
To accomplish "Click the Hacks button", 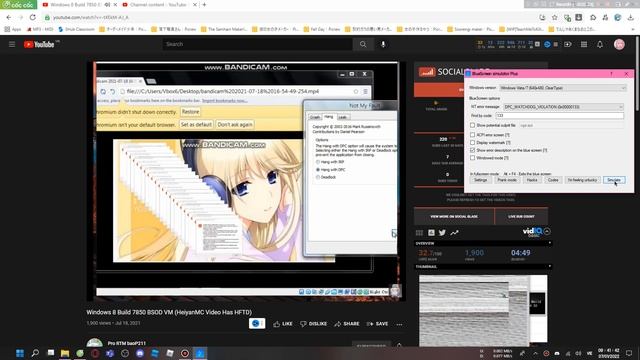I will 532,180.
